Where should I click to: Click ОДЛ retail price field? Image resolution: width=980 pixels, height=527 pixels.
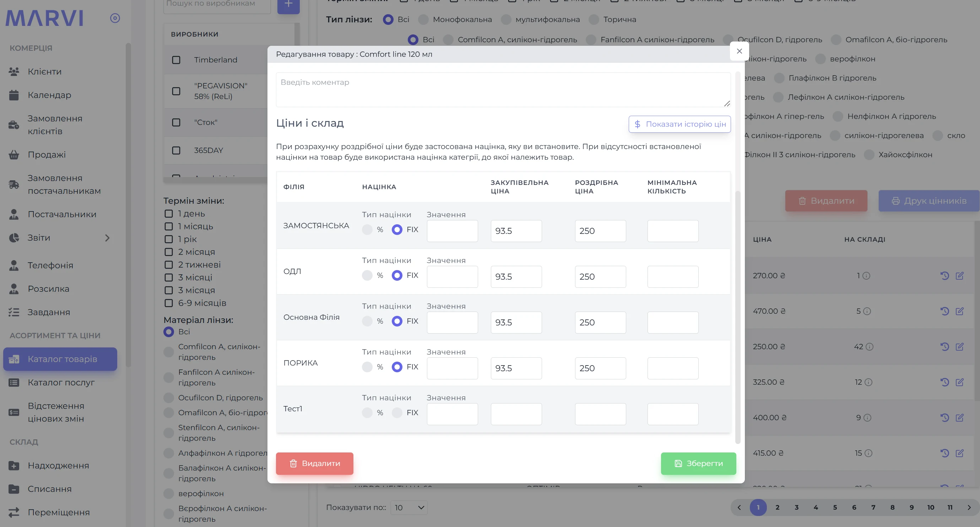point(600,276)
